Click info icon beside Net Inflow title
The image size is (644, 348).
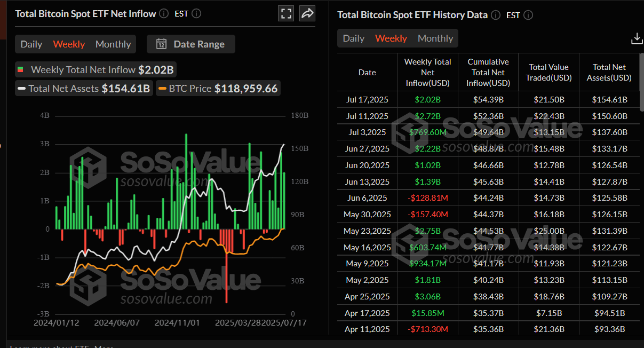click(x=164, y=13)
